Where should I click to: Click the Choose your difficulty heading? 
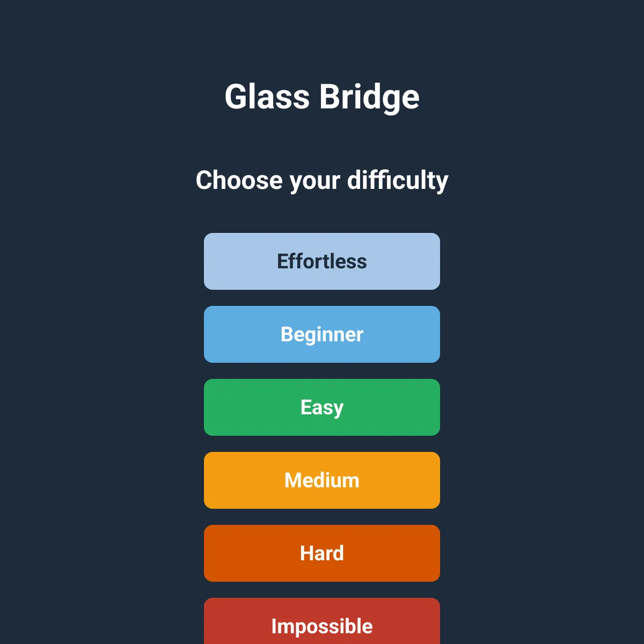[x=322, y=180]
